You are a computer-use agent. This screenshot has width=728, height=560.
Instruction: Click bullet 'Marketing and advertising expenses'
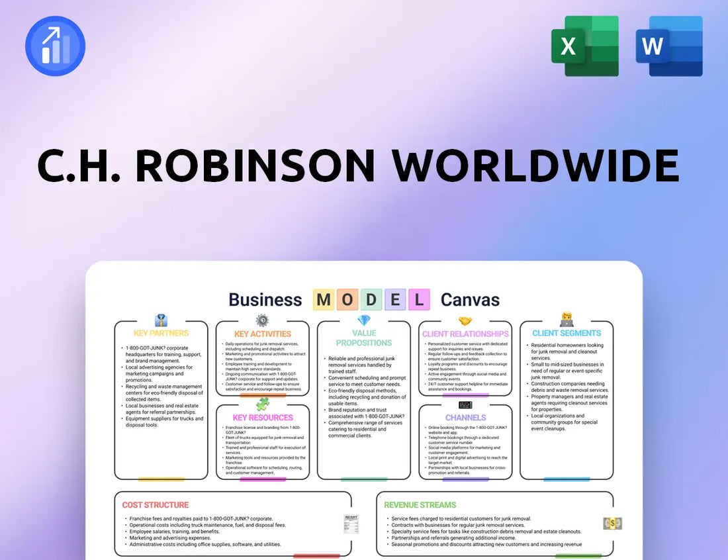pyautogui.click(x=167, y=537)
